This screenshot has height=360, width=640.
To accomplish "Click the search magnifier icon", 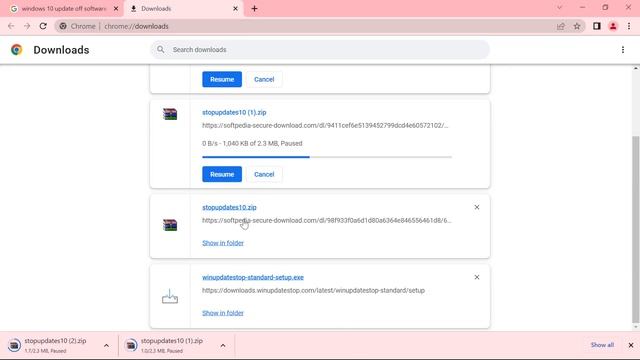I will pyautogui.click(x=161, y=49).
